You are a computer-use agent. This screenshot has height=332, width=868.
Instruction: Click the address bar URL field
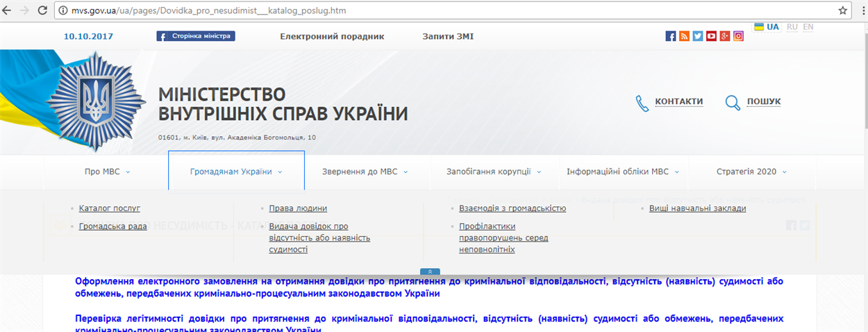tap(444, 11)
